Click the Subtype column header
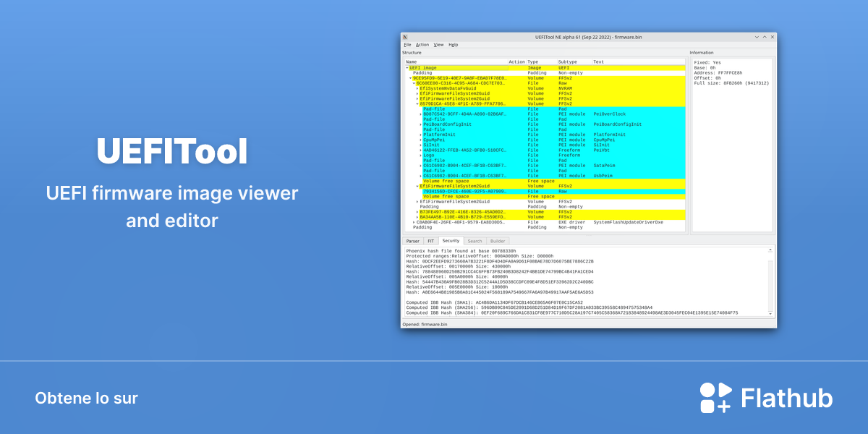Image resolution: width=868 pixels, height=434 pixels. 574,62
